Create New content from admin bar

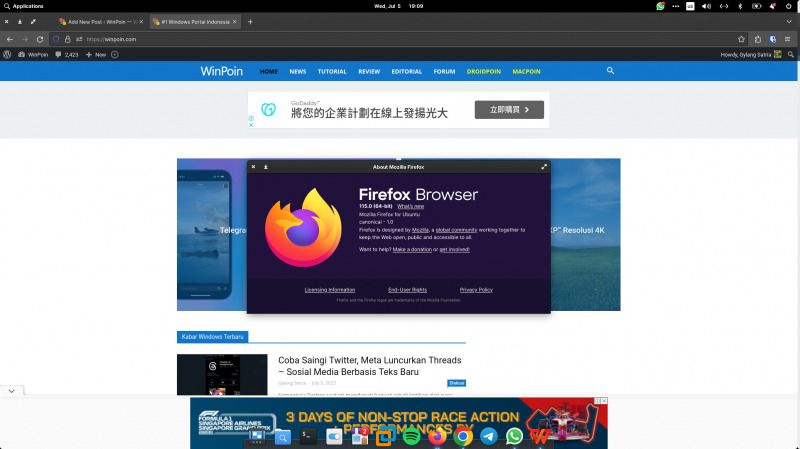(96, 55)
